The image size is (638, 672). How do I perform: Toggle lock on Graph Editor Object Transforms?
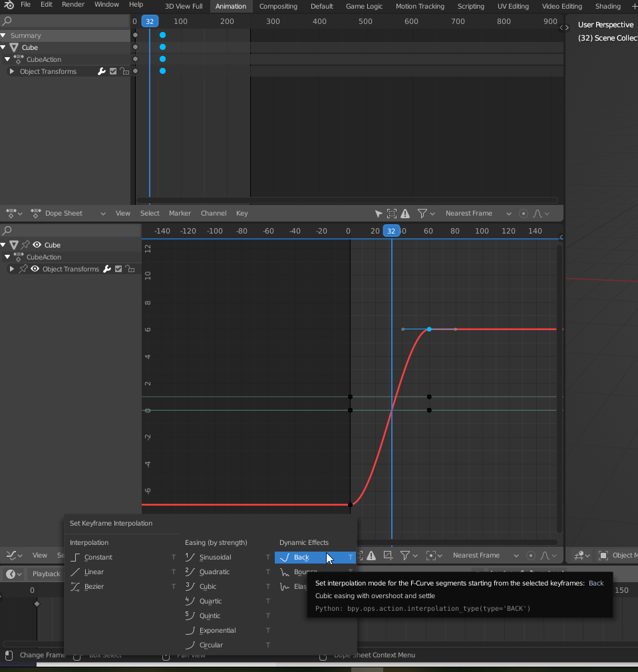pos(130,269)
